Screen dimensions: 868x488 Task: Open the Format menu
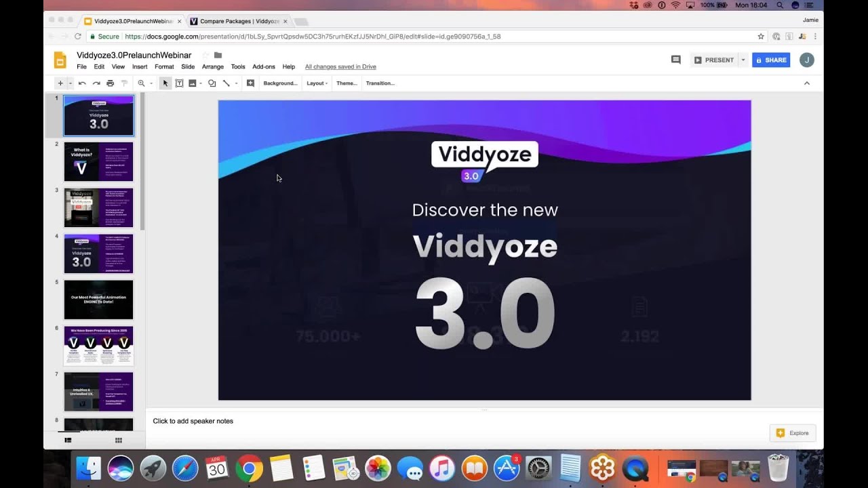[164, 67]
